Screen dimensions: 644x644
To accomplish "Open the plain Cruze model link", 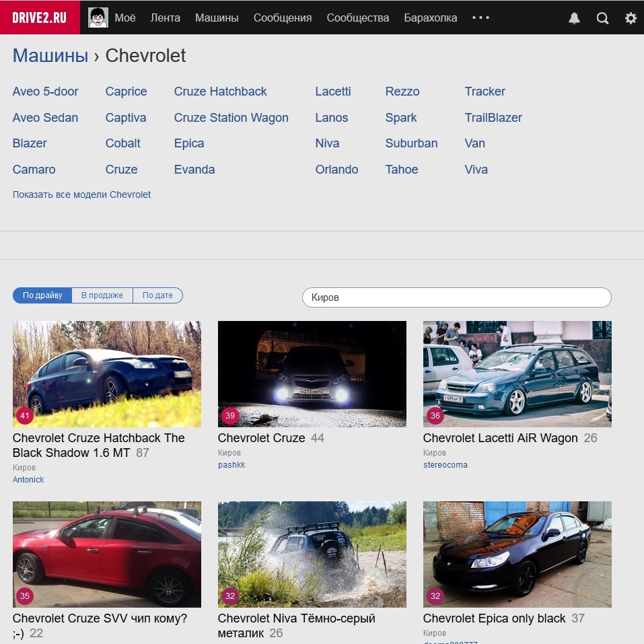I will pyautogui.click(x=122, y=169).
